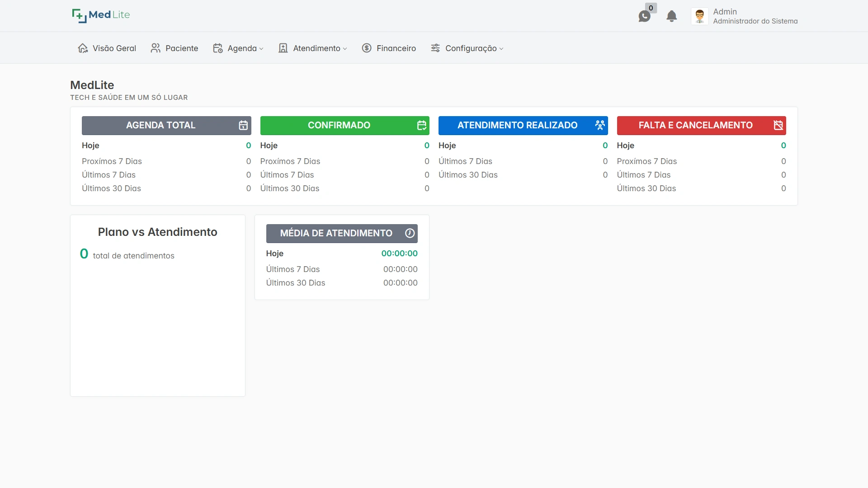868x488 pixels.
Task: Click the AGENDA TOTAL header
Action: point(160,125)
